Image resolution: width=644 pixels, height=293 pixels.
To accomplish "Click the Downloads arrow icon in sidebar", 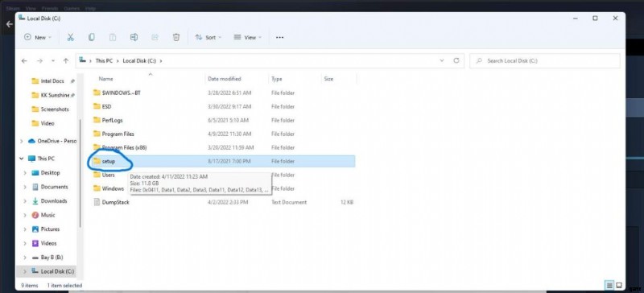I will (35, 201).
